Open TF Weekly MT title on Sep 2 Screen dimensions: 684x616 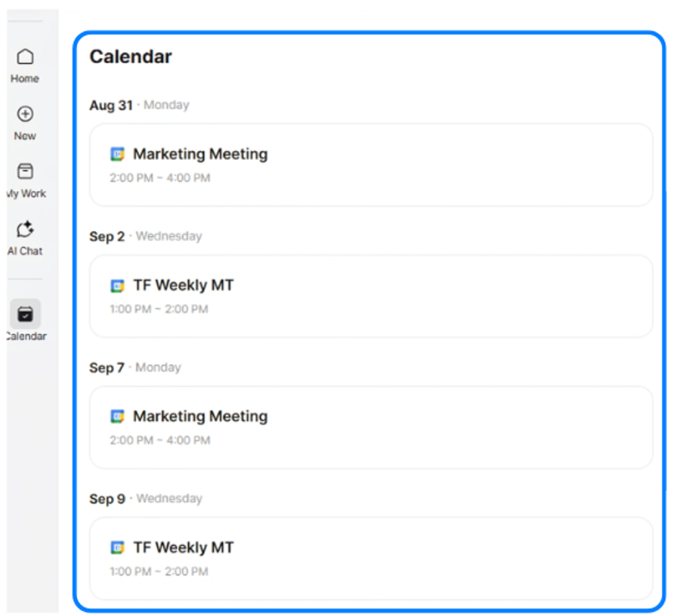point(184,285)
